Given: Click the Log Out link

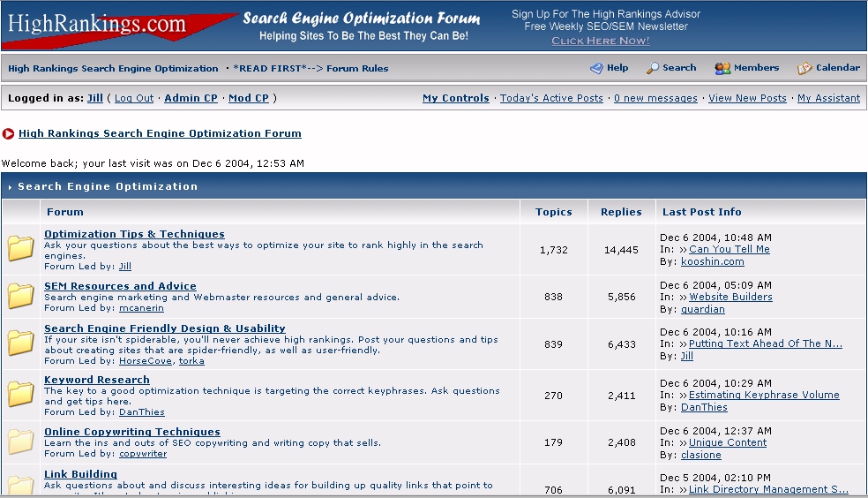Looking at the screenshot, I should tap(134, 98).
